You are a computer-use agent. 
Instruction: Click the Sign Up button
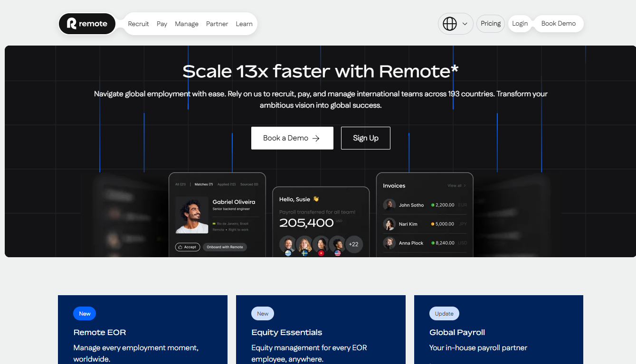point(366,138)
